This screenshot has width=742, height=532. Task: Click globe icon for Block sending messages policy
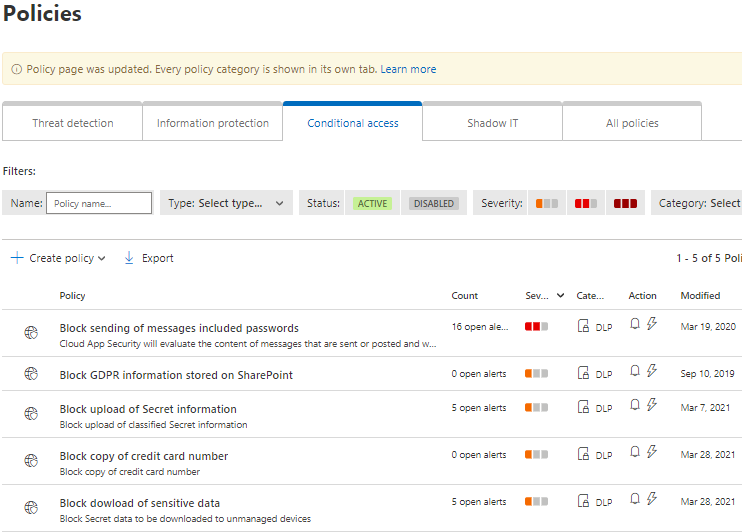click(x=31, y=333)
